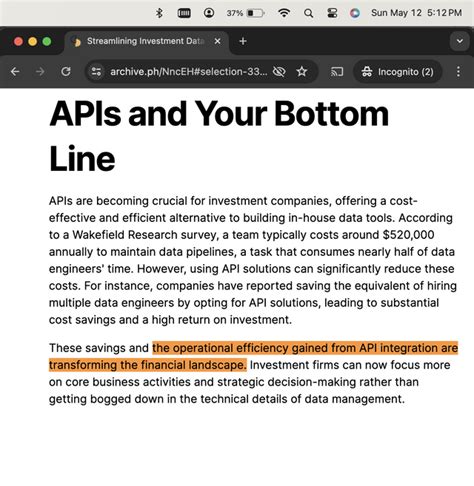Open Wi-Fi status menu
This screenshot has height=486, width=474.
284,13
